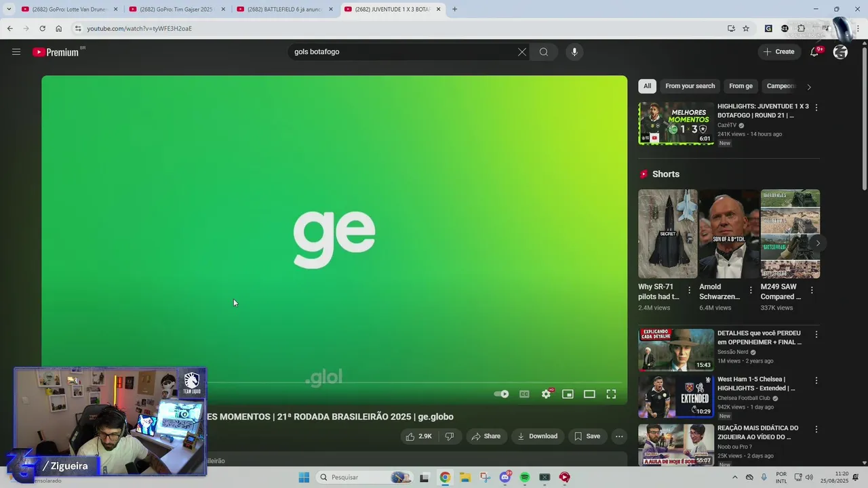Show hidden system tray icons
The image size is (868, 488).
click(x=736, y=477)
